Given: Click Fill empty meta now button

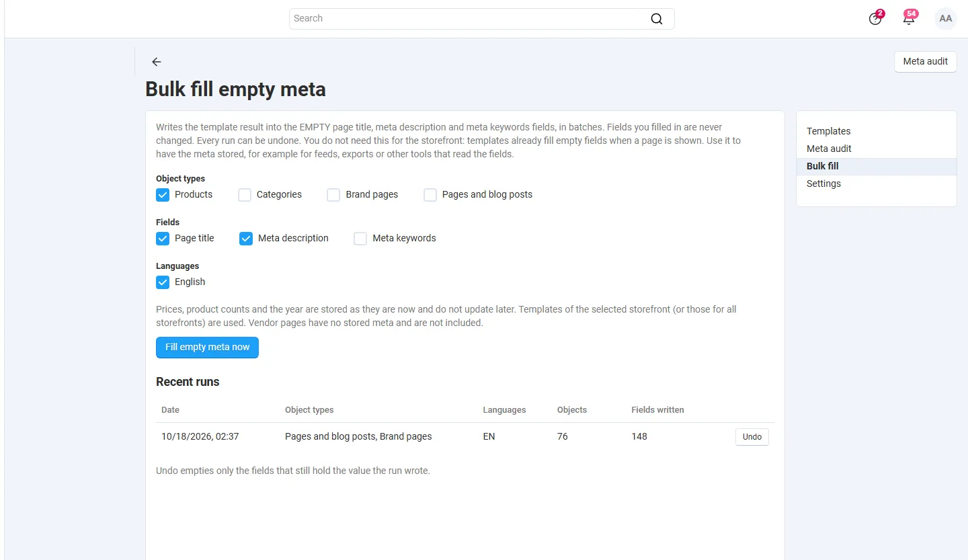Looking at the screenshot, I should 207,348.
